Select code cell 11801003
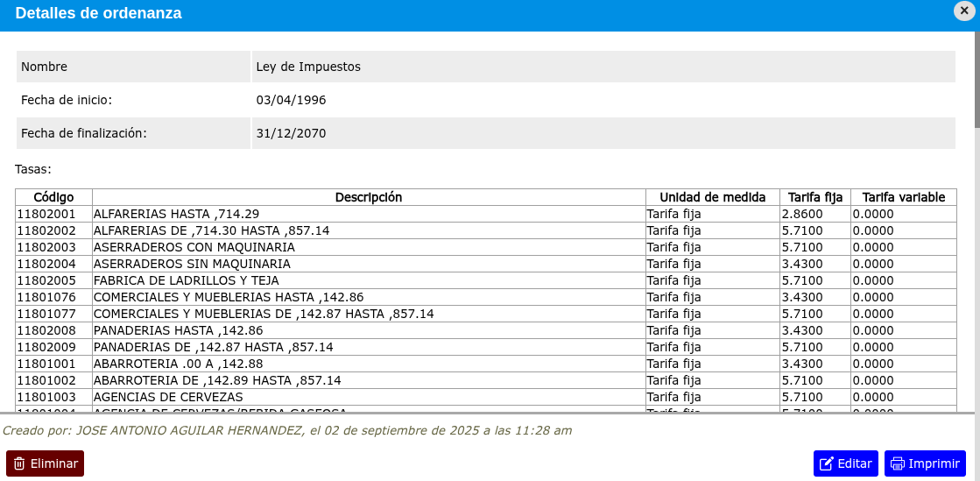This screenshot has width=980, height=481. click(x=53, y=397)
